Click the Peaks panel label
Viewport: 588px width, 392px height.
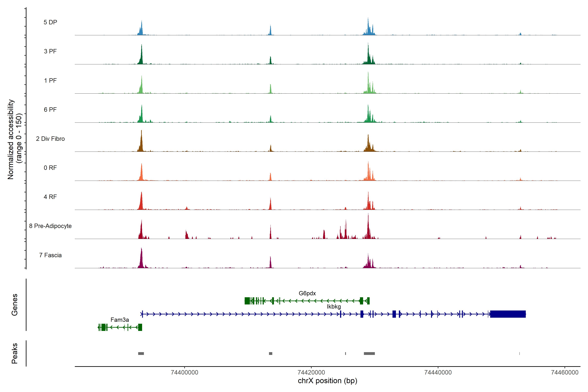[15, 353]
